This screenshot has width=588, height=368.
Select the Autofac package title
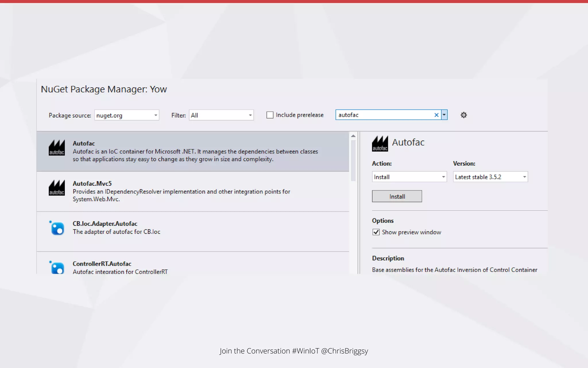(84, 143)
